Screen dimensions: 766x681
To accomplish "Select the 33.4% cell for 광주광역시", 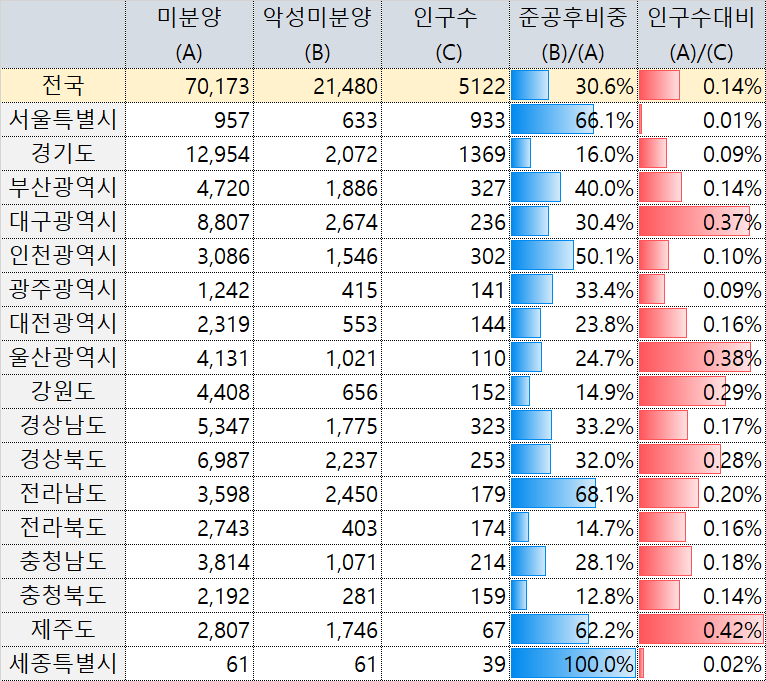I will [574, 289].
